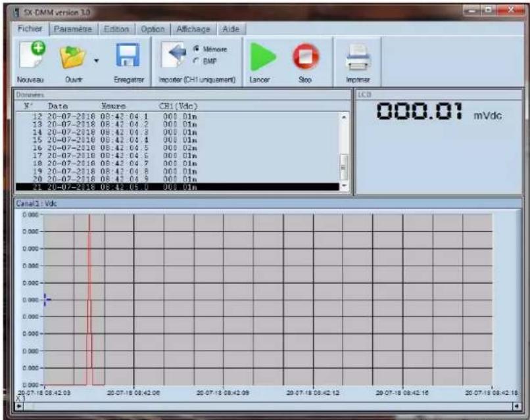Select data row number 13
The image size is (530, 420).
tap(177, 124)
